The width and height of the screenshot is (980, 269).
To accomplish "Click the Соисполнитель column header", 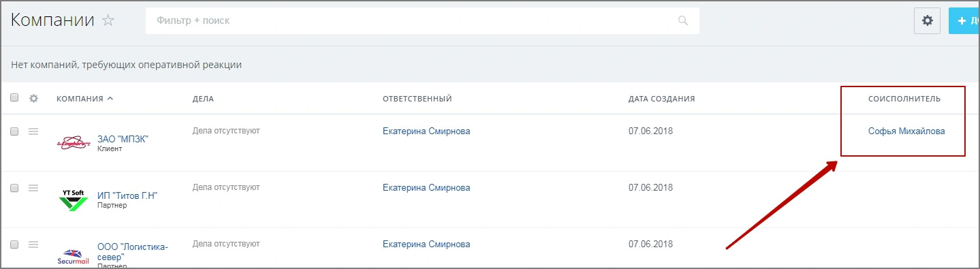I will pos(904,99).
